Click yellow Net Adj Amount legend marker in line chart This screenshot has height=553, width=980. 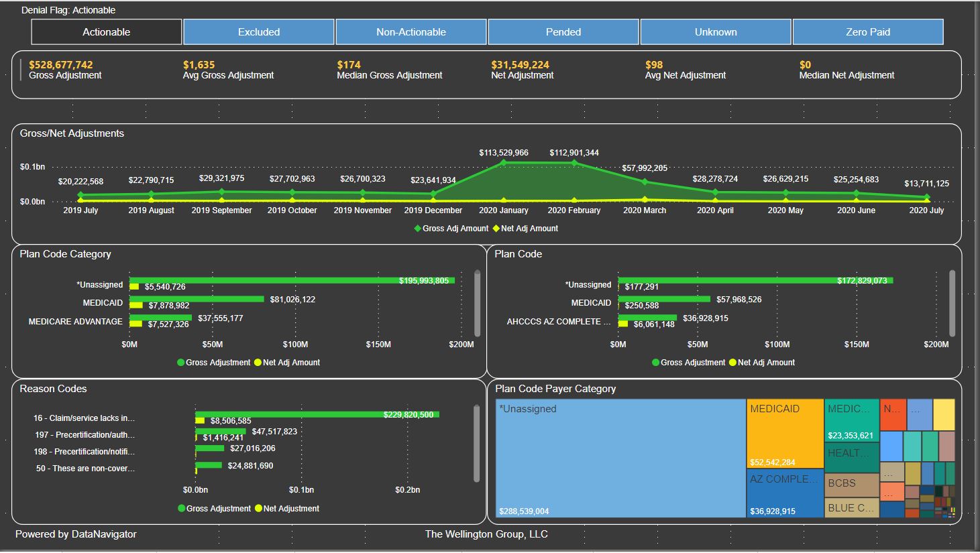pyautogui.click(x=496, y=229)
